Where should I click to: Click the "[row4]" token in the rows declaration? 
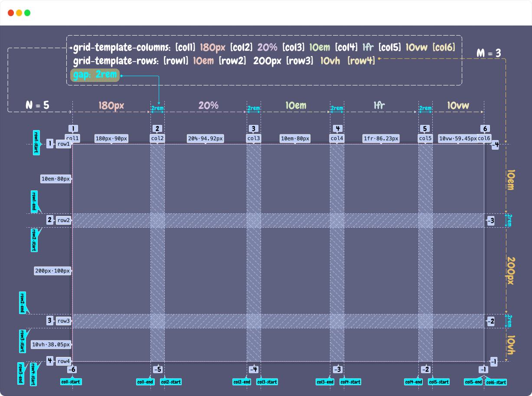(361, 61)
